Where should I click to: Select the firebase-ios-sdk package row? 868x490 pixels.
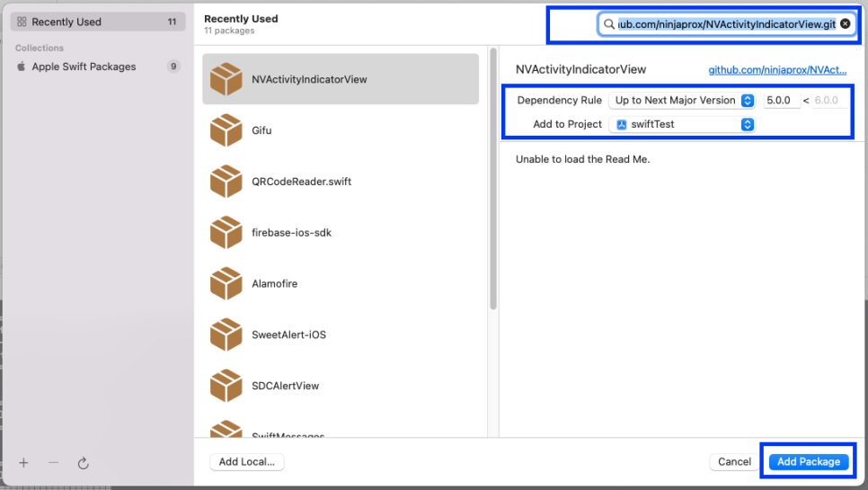(341, 233)
